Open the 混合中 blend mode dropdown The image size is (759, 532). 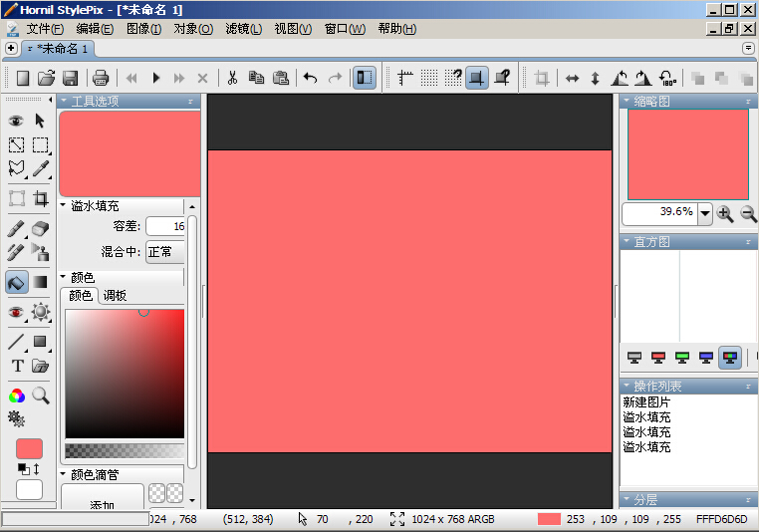point(165,252)
